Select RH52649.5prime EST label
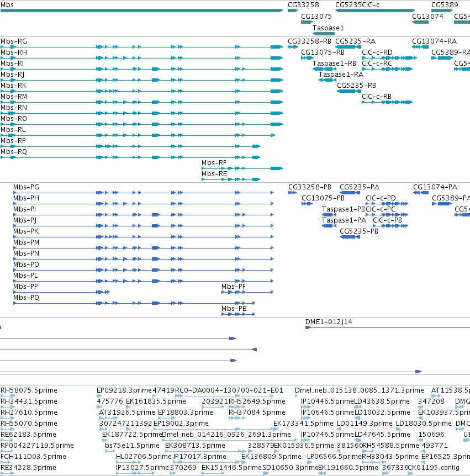The width and height of the screenshot is (470, 476). coord(257,401)
